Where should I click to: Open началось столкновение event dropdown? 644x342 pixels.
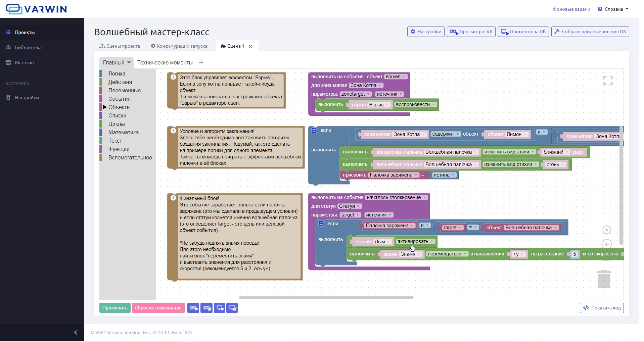pyautogui.click(x=397, y=197)
